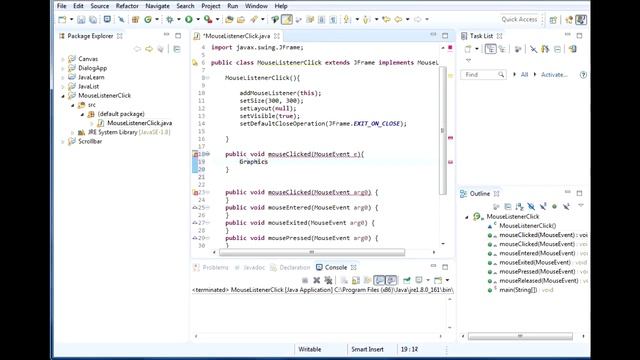
Task: Collapse the MouseListenerClick project tree node
Action: 63,96
